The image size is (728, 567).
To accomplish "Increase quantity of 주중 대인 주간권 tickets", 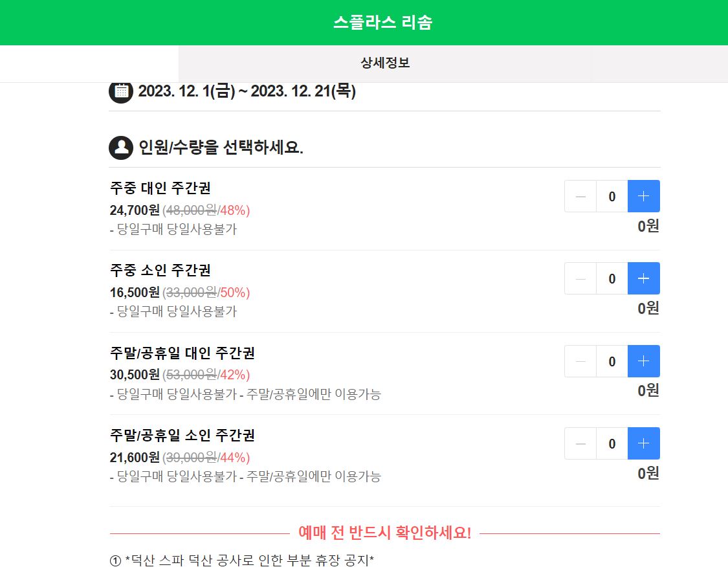I will (643, 196).
